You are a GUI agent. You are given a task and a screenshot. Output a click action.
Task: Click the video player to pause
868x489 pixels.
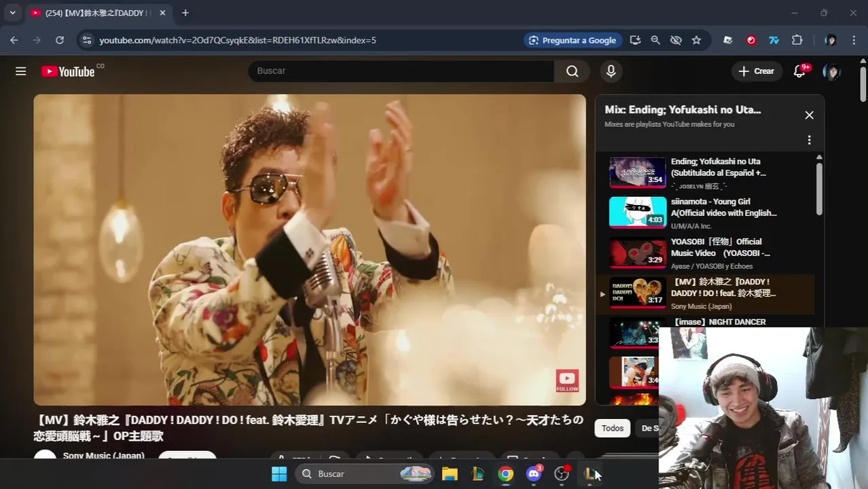(310, 249)
